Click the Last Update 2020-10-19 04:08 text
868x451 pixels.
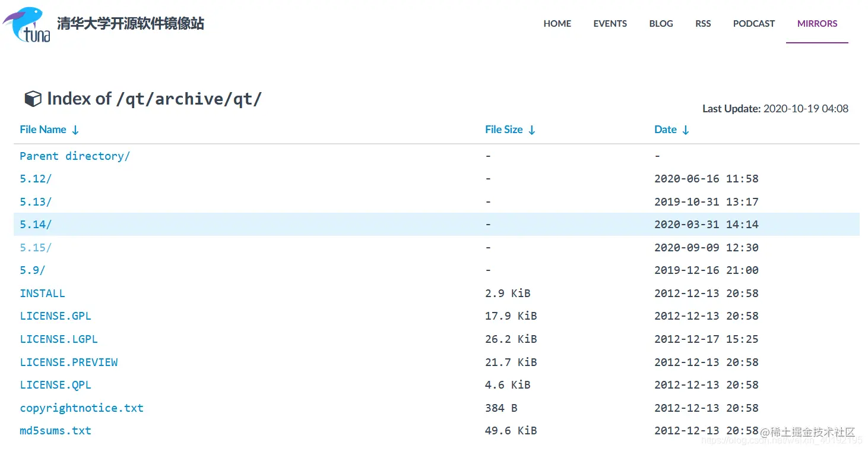(x=775, y=109)
